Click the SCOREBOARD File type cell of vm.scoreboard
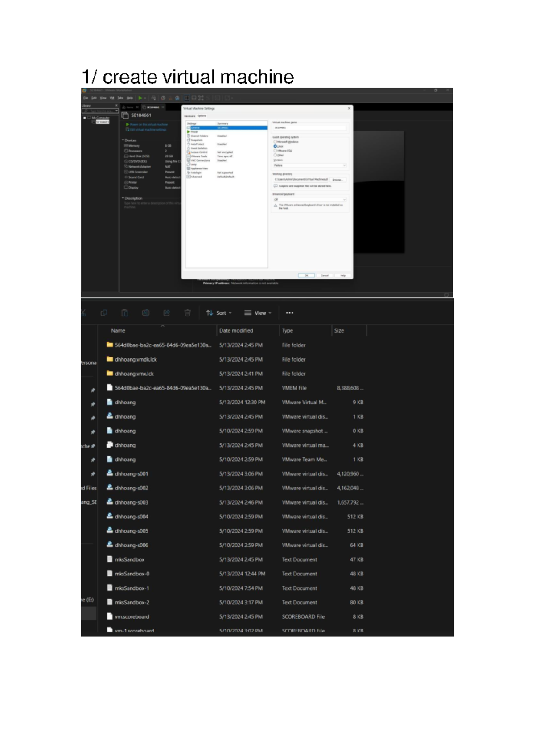The image size is (535, 756). [x=303, y=616]
